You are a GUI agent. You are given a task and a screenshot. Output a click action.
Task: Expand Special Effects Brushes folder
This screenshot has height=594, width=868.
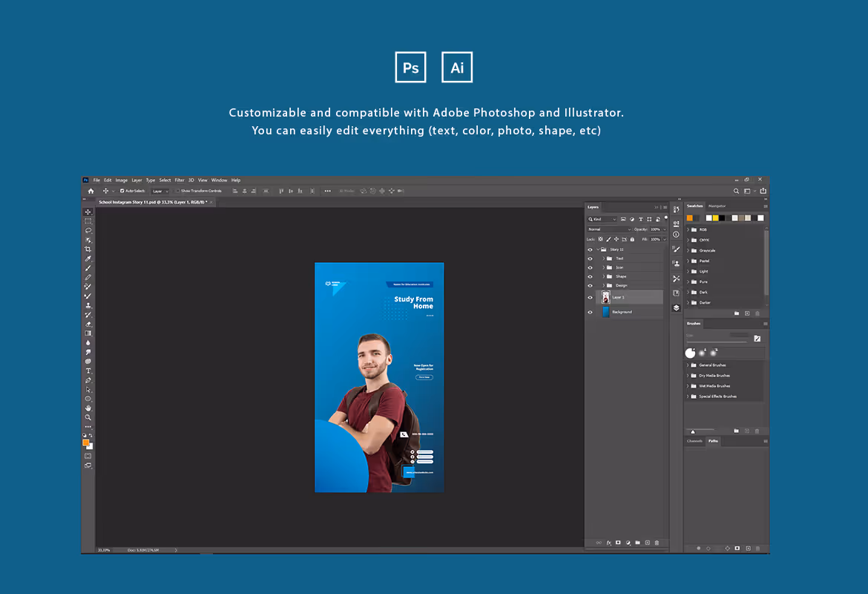click(688, 396)
